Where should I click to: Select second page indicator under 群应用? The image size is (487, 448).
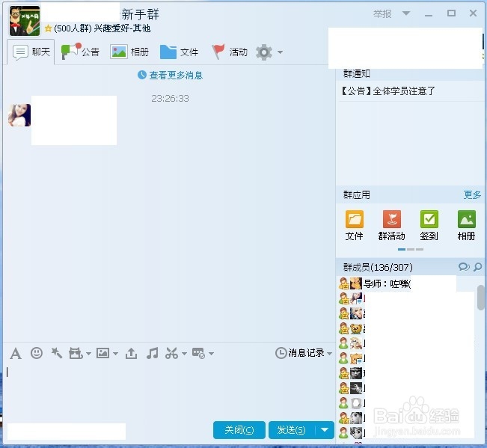click(411, 249)
